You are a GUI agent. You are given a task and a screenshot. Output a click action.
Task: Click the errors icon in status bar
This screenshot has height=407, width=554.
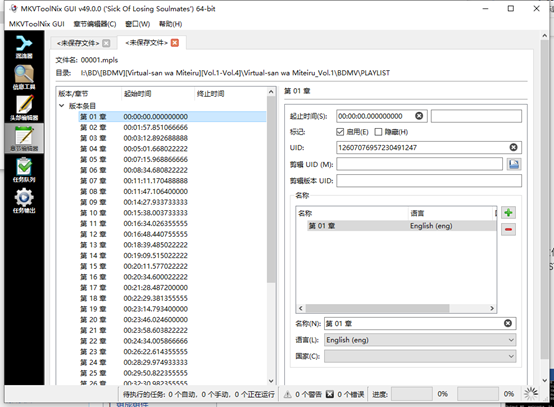click(x=329, y=394)
